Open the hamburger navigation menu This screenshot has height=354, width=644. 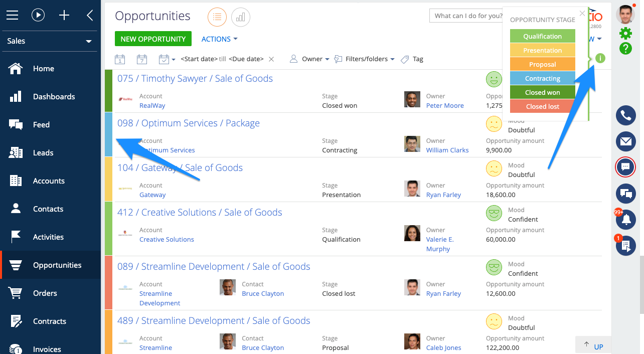13,15
